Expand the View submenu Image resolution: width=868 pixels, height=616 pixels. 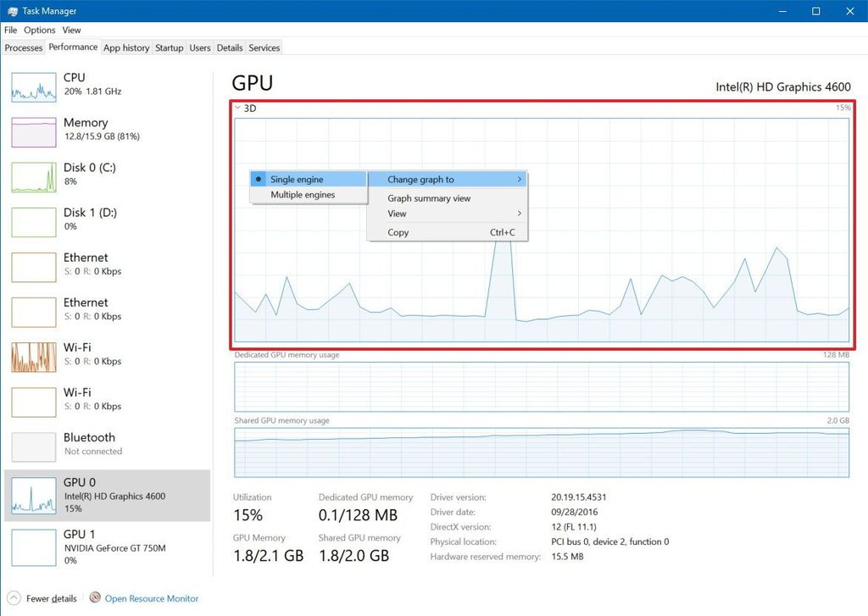pyautogui.click(x=397, y=214)
